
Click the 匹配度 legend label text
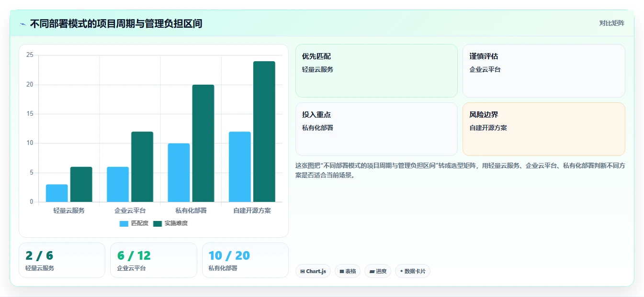140,223
